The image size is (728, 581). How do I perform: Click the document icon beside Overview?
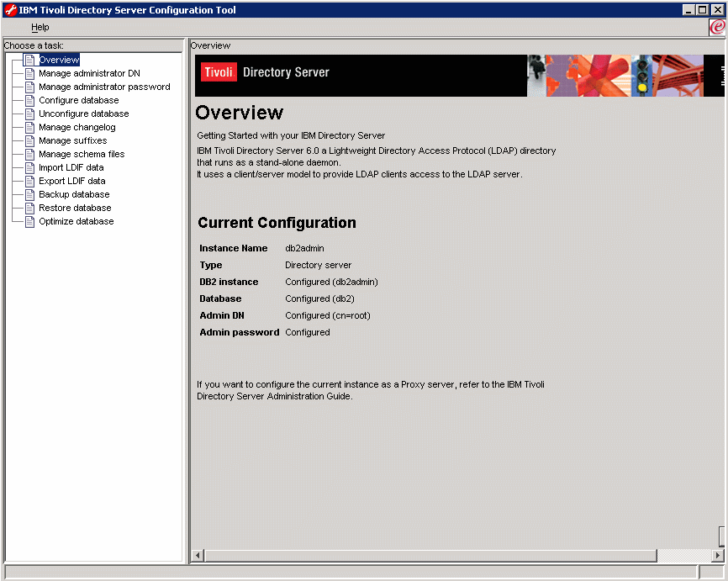(x=29, y=60)
